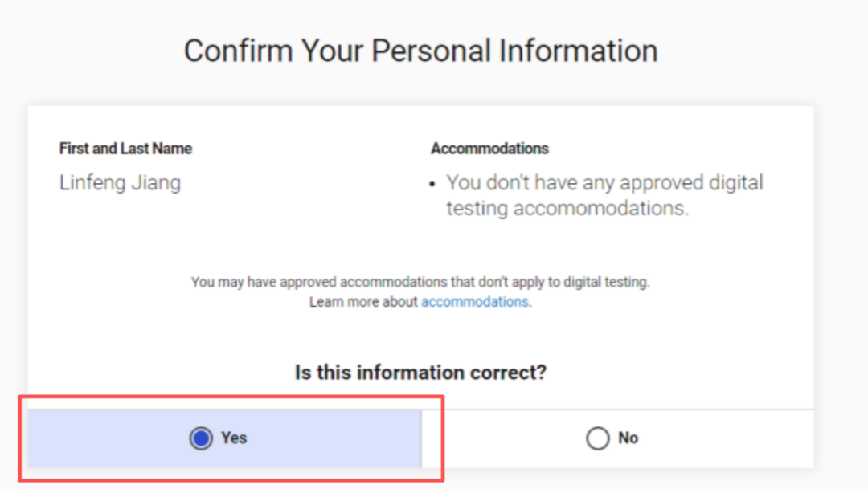The image size is (868, 489).
Task: Click the word "Jiang" in the name
Action: 156,183
